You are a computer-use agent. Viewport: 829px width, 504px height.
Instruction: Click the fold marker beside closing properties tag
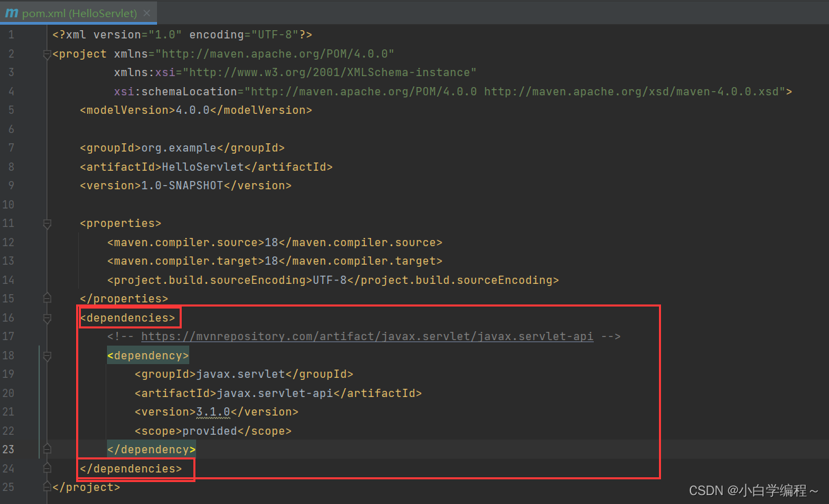pyautogui.click(x=46, y=298)
